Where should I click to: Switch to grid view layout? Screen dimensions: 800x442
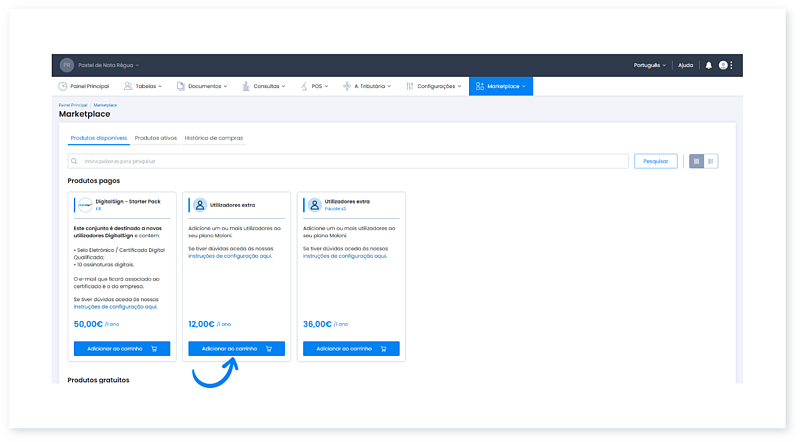697,161
